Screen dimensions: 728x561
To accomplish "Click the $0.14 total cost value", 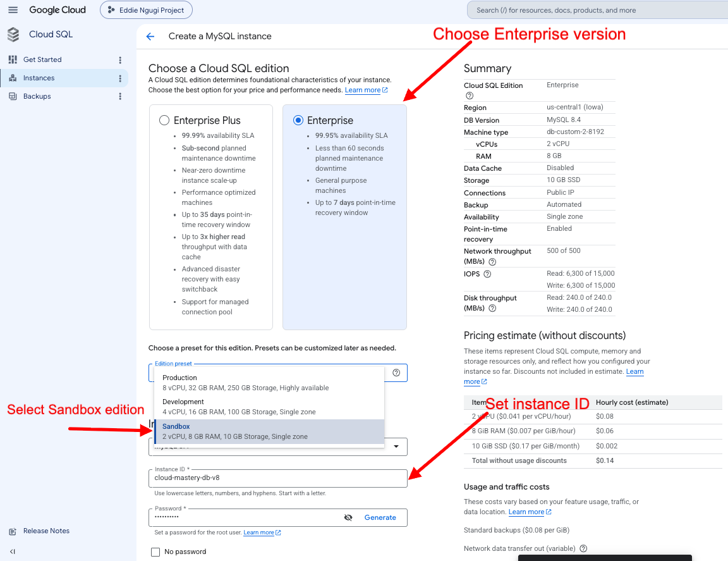I will pos(605,460).
